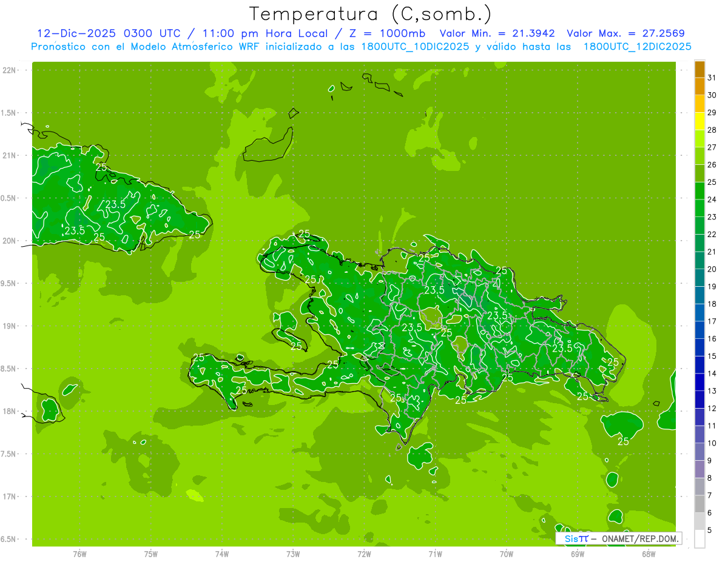Click the dark blue swatch between 13 and 14
This screenshot has height=562, width=728.
699,382
